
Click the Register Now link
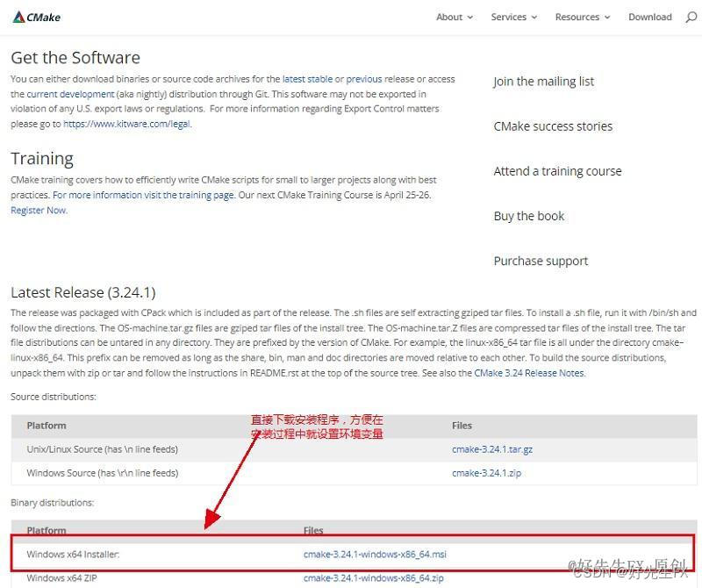tap(39, 210)
